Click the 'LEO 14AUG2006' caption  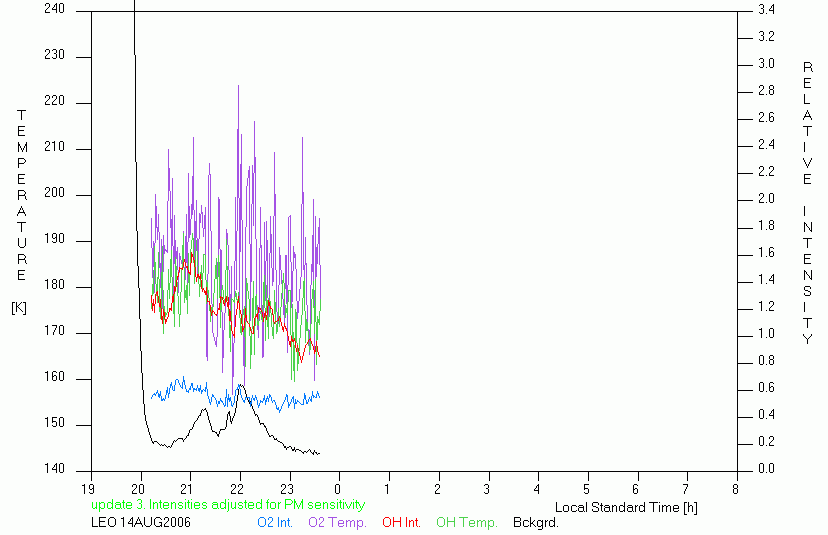coord(141,522)
